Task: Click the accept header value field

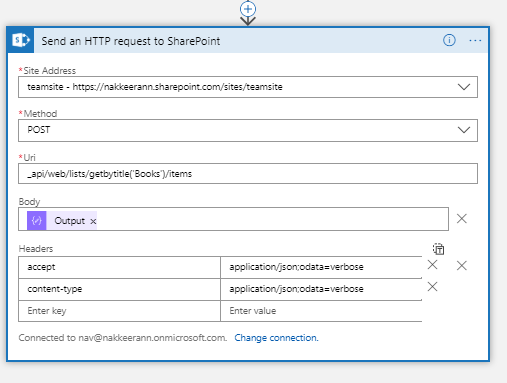Action: click(x=321, y=267)
